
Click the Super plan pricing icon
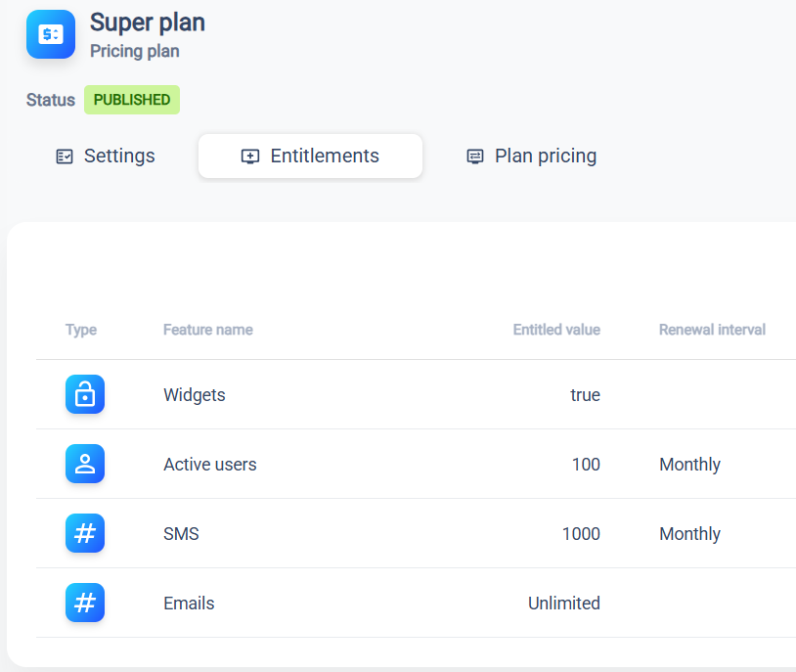[x=51, y=34]
